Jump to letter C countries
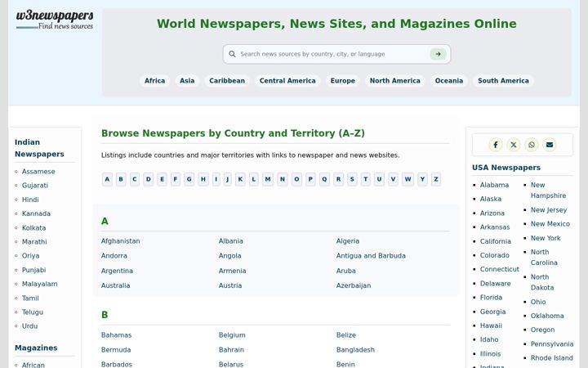588x368 pixels. 134,179
